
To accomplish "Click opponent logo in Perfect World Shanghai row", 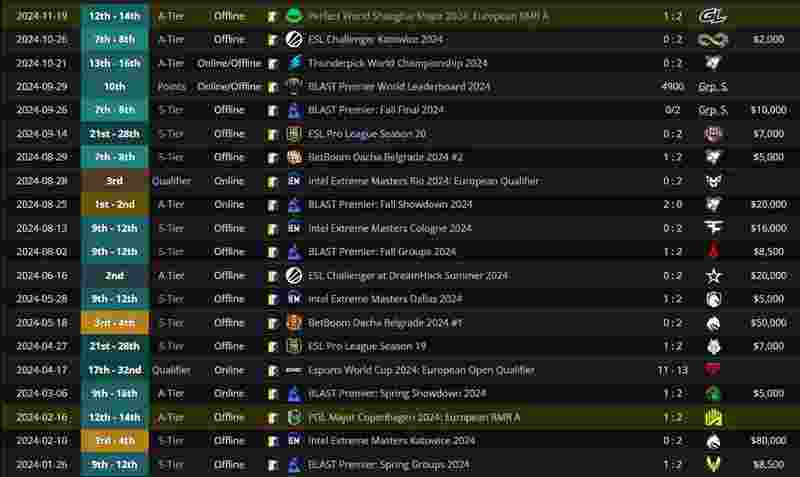I will pyautogui.click(x=713, y=16).
